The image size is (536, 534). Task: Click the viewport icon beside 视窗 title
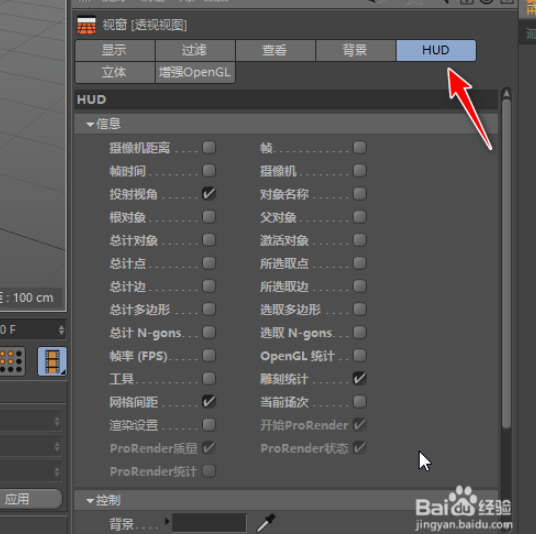coord(86,25)
